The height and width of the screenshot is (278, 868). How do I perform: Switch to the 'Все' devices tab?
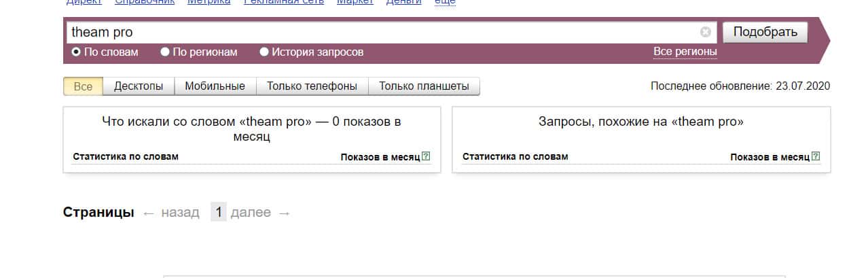pos(83,86)
